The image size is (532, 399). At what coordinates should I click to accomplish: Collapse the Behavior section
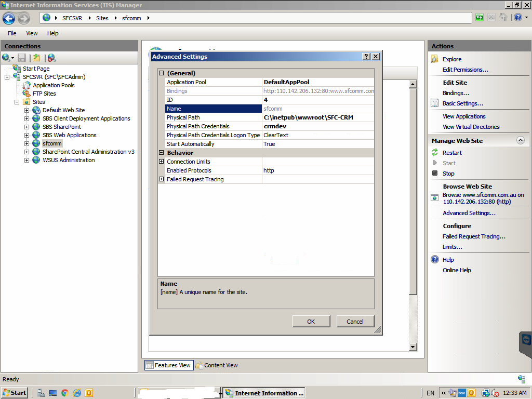(161, 152)
